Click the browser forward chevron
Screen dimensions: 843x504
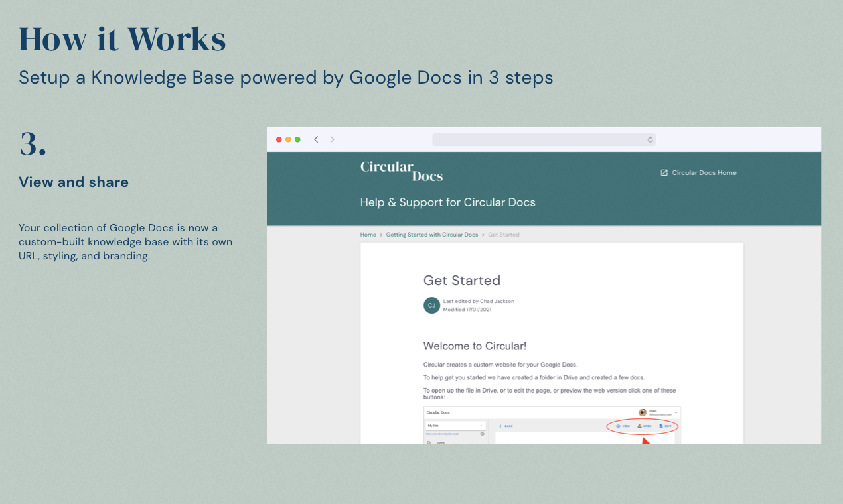click(x=332, y=139)
